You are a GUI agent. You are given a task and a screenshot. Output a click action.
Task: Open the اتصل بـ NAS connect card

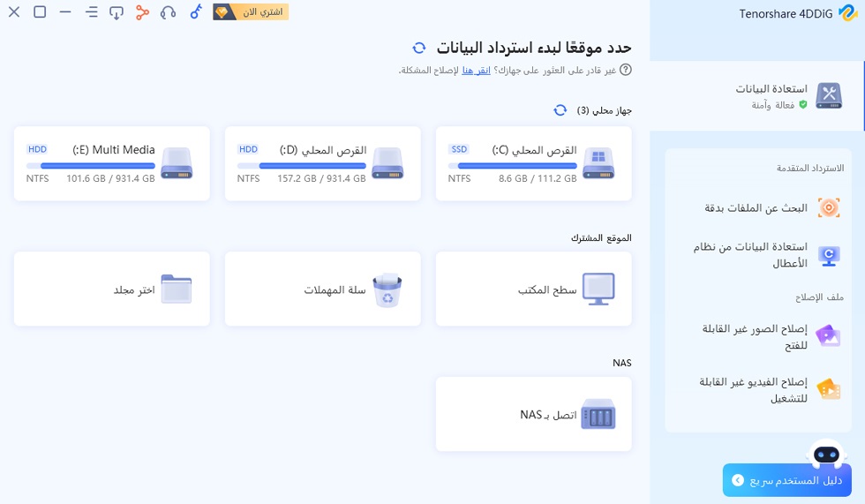click(533, 414)
